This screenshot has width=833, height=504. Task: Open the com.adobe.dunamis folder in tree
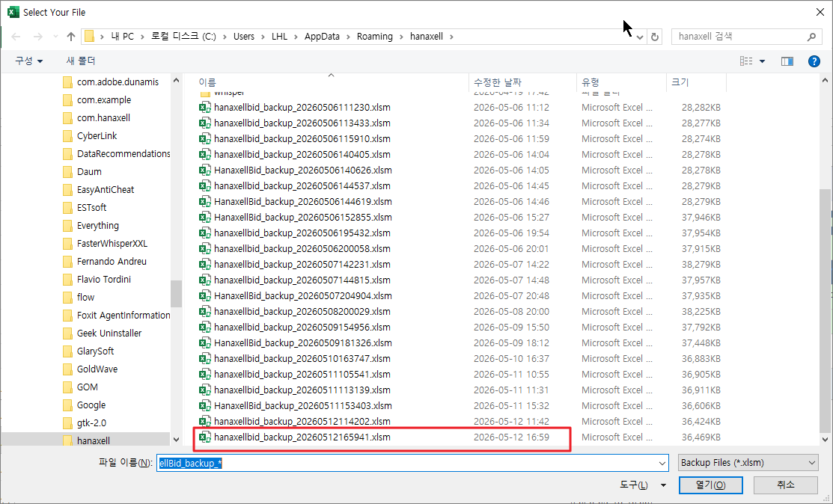click(x=118, y=82)
